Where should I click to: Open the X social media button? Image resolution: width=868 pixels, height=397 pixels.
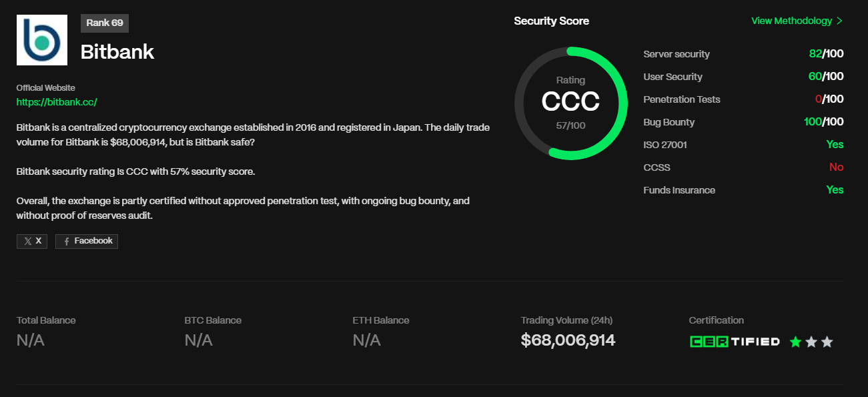(x=32, y=241)
